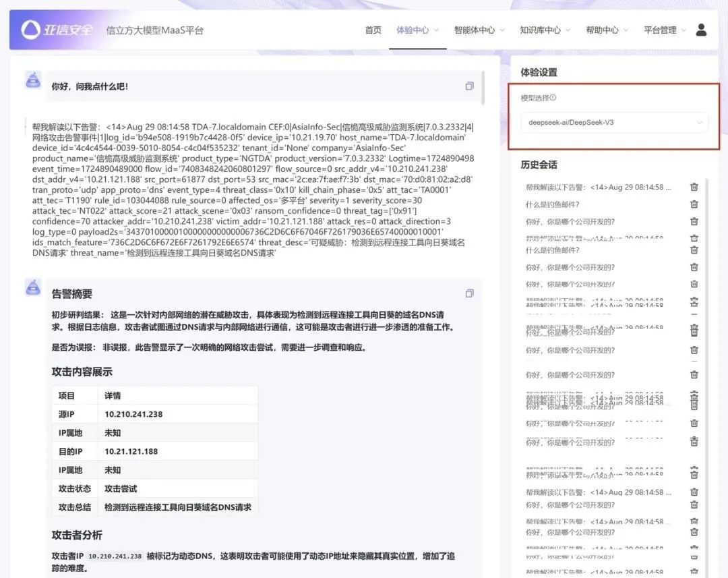Open the 帮助中心 menu item
This screenshot has width=728, height=578.
tap(607, 30)
